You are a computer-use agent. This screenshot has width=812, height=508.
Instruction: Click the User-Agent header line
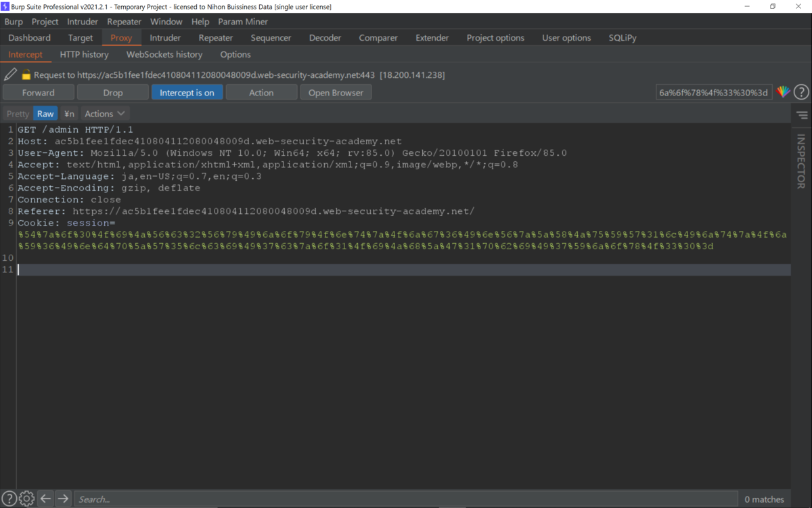292,153
